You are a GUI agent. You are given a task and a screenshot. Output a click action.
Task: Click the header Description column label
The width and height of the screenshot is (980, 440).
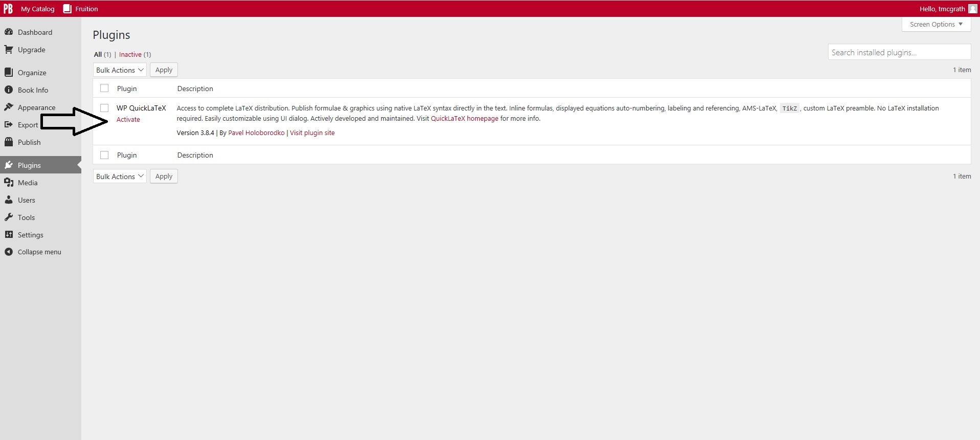(195, 89)
